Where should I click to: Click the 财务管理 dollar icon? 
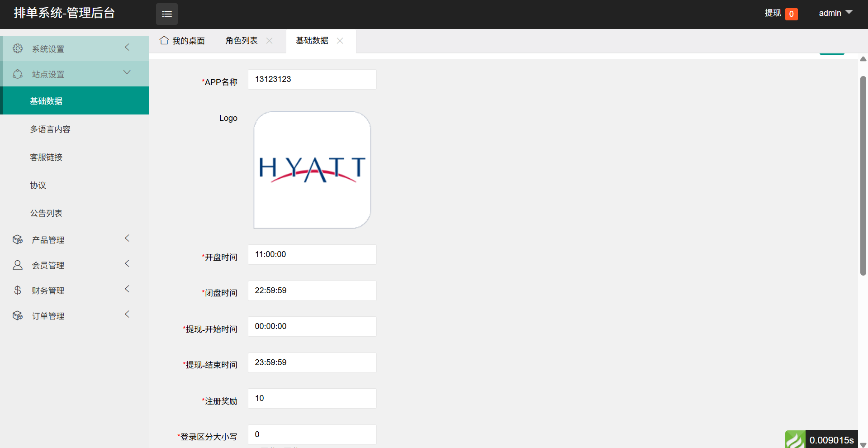tap(18, 290)
